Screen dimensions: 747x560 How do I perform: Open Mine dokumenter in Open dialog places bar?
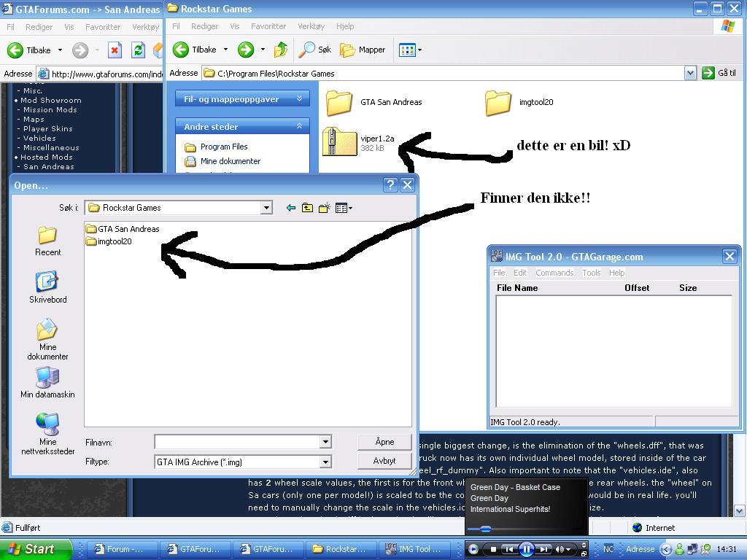coord(47,339)
